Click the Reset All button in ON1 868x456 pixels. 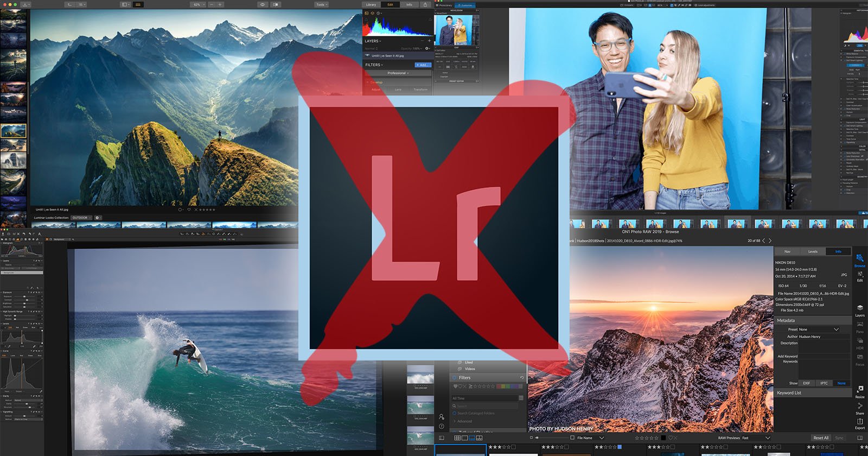(821, 438)
